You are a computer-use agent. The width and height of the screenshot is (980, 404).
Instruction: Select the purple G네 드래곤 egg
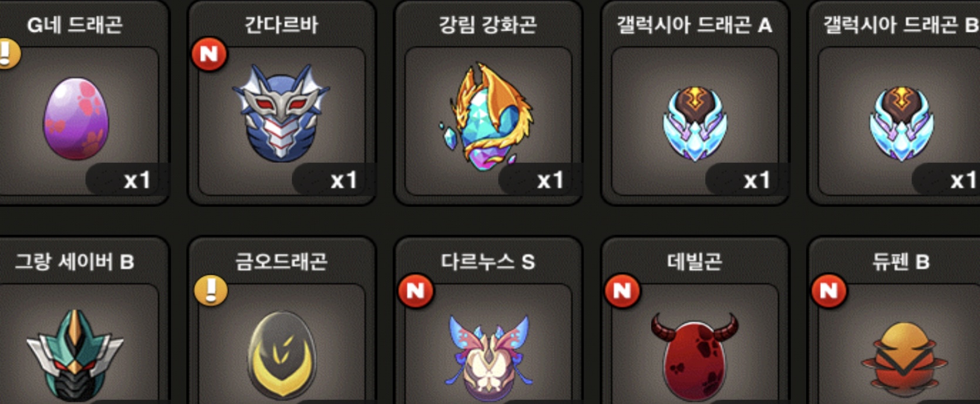pos(76,120)
